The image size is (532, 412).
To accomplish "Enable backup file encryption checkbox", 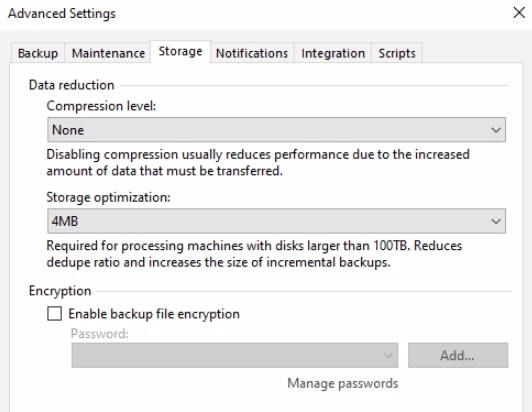I will 55,314.
